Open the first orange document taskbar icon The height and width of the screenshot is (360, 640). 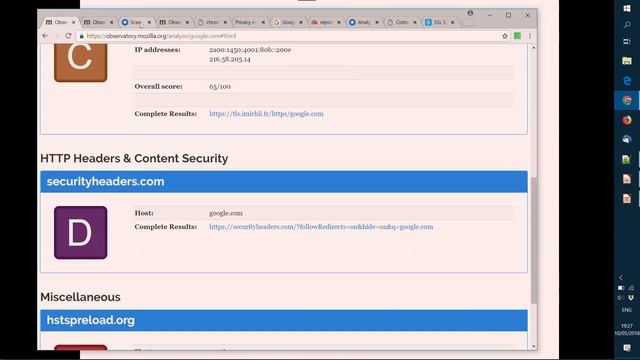pyautogui.click(x=627, y=179)
